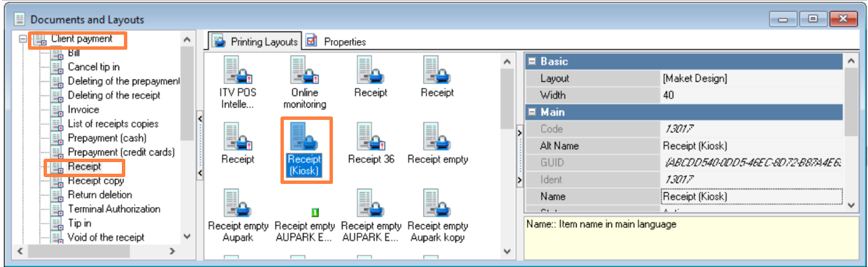Click the Ident property row

(x=684, y=180)
